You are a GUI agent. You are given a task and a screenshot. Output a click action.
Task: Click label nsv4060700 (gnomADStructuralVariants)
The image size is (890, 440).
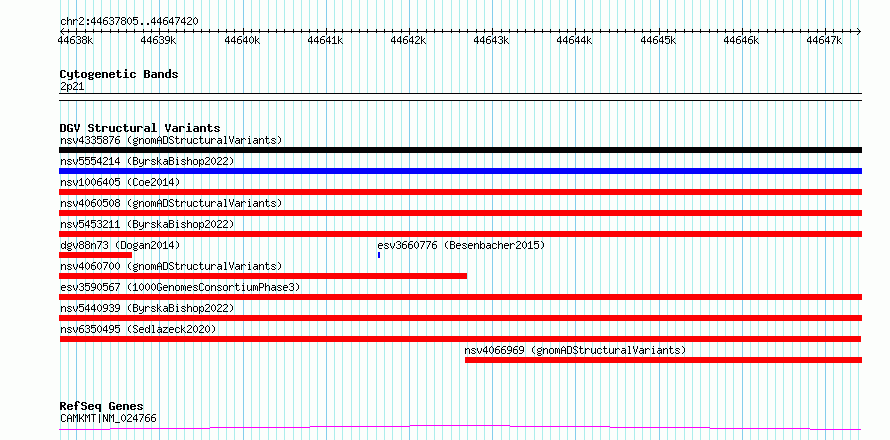click(171, 266)
